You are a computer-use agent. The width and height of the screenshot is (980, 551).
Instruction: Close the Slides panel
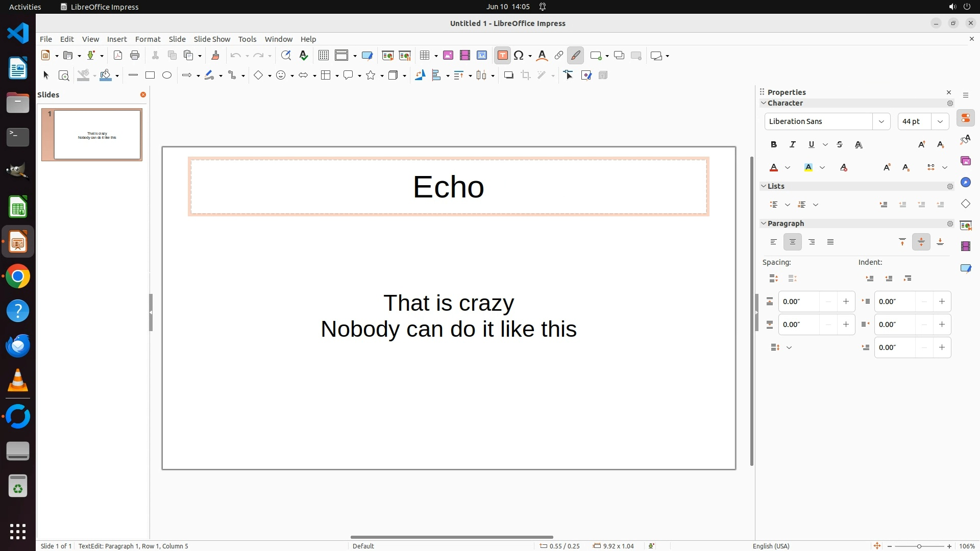point(143,95)
